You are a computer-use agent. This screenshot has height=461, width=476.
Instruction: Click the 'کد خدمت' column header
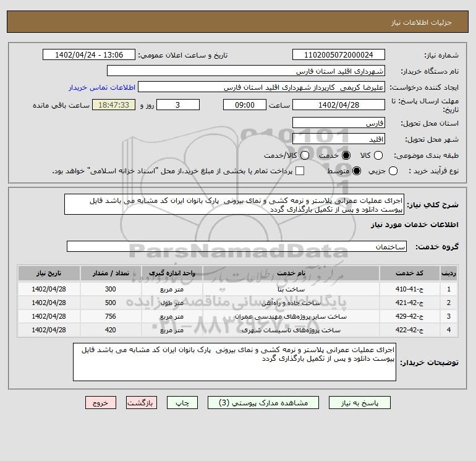point(409,273)
